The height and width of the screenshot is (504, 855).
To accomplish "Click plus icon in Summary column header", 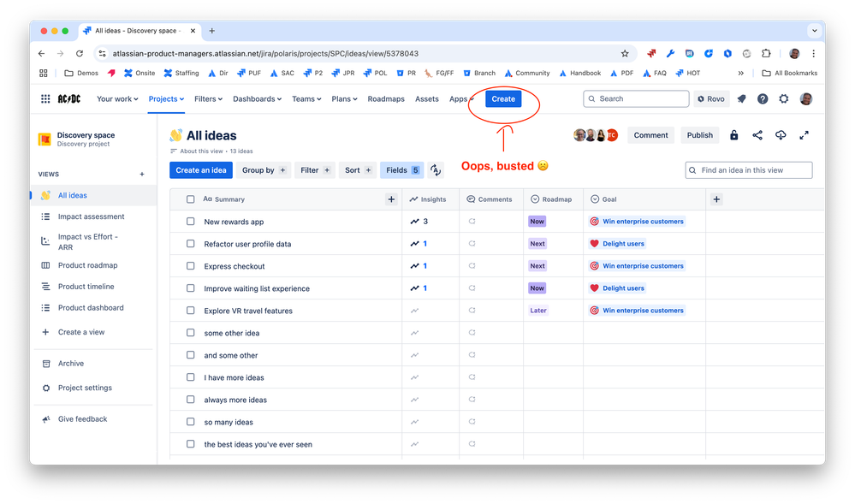I will [x=391, y=199].
